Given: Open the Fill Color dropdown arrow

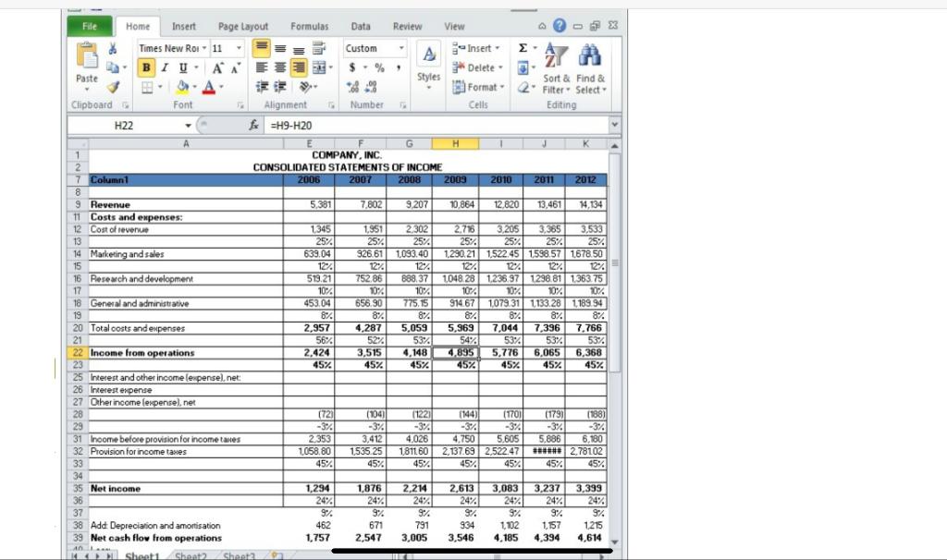Looking at the screenshot, I should point(195,85).
